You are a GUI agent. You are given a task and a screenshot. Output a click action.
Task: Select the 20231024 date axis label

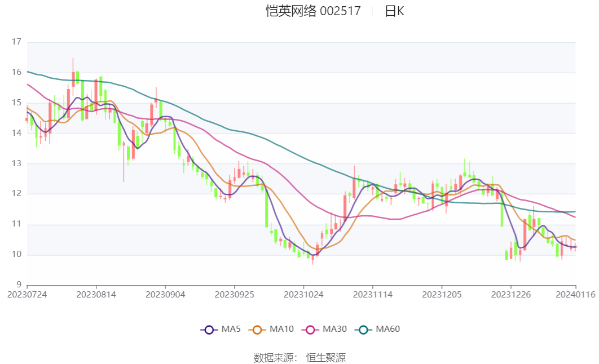(303, 294)
